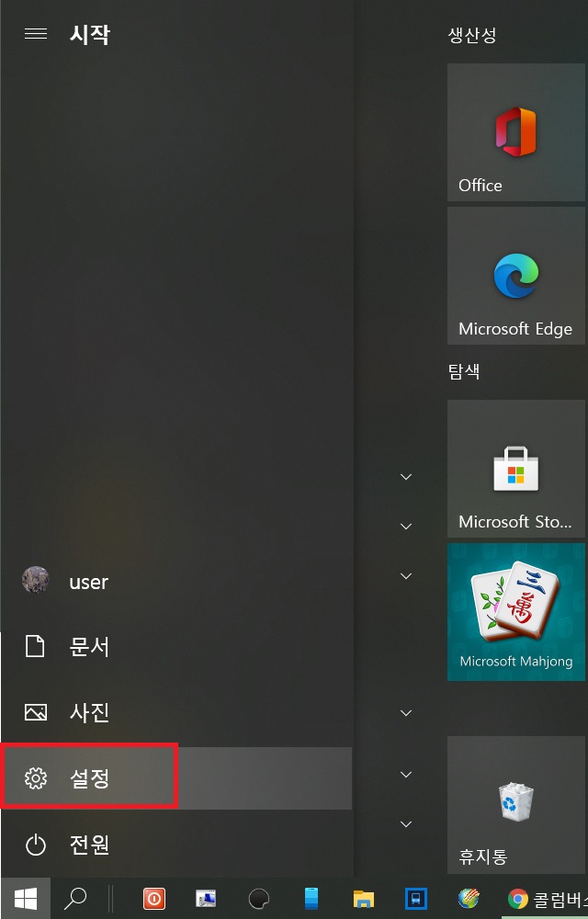Click the gear icon next to 설정
Screen dimensions: 588x919
[36, 778]
